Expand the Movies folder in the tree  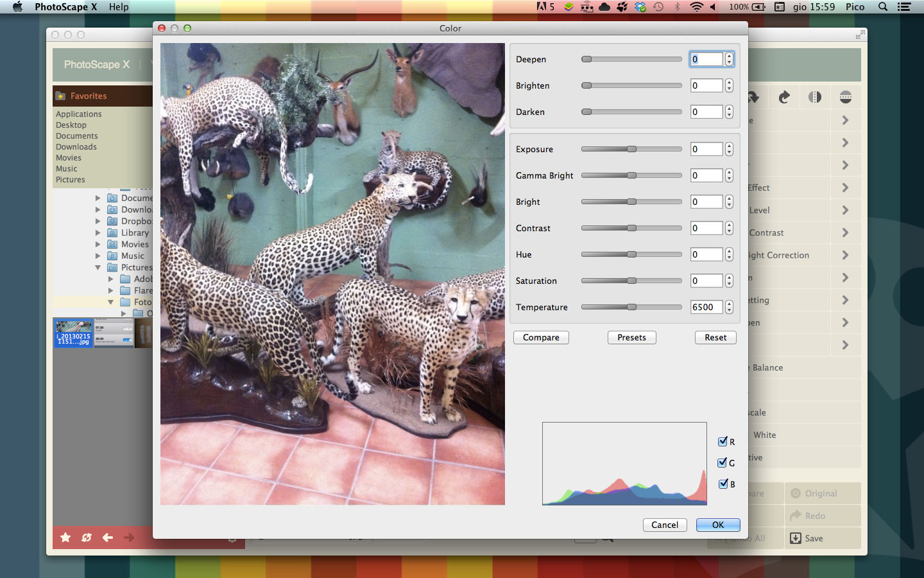point(98,244)
